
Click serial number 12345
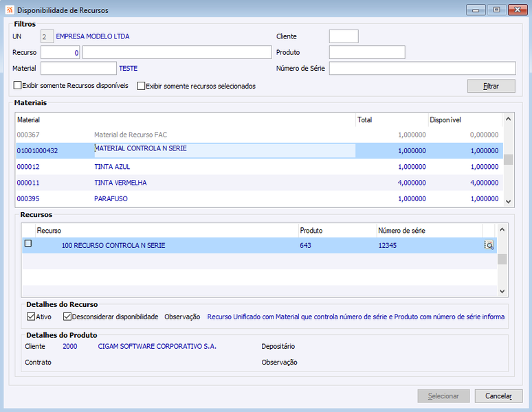coord(388,245)
